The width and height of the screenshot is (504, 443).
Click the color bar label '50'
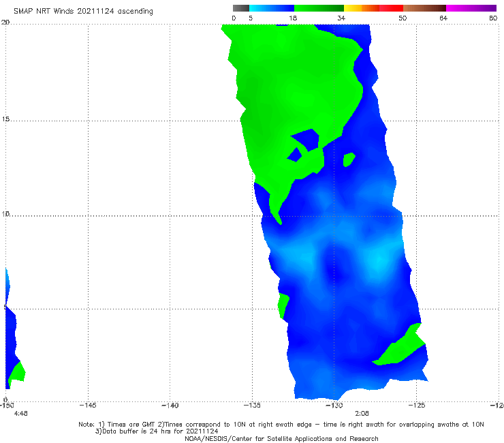coord(403,18)
